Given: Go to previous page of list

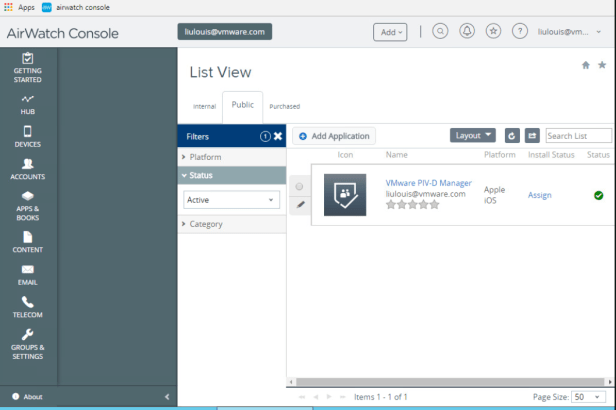Looking at the screenshot, I should pos(315,397).
